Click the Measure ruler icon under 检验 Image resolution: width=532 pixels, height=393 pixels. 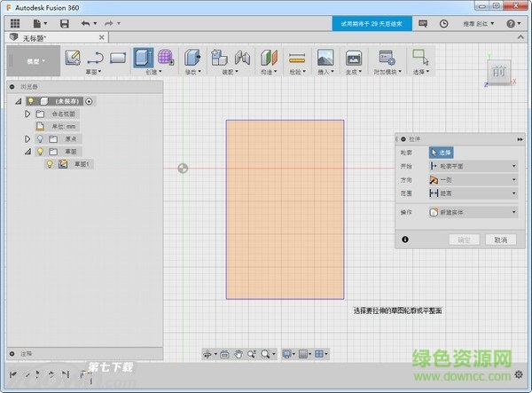pos(297,58)
